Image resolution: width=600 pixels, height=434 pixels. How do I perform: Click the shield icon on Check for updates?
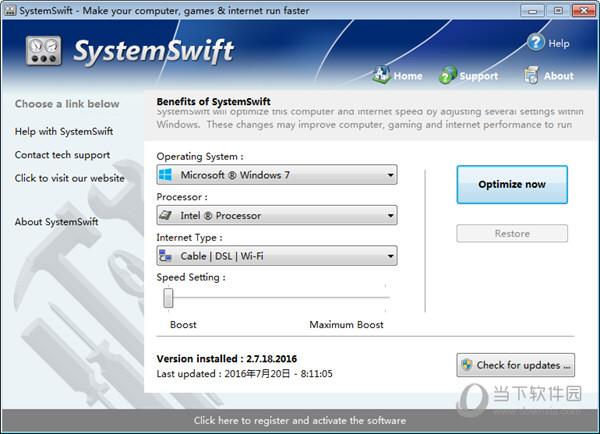pyautogui.click(x=466, y=365)
